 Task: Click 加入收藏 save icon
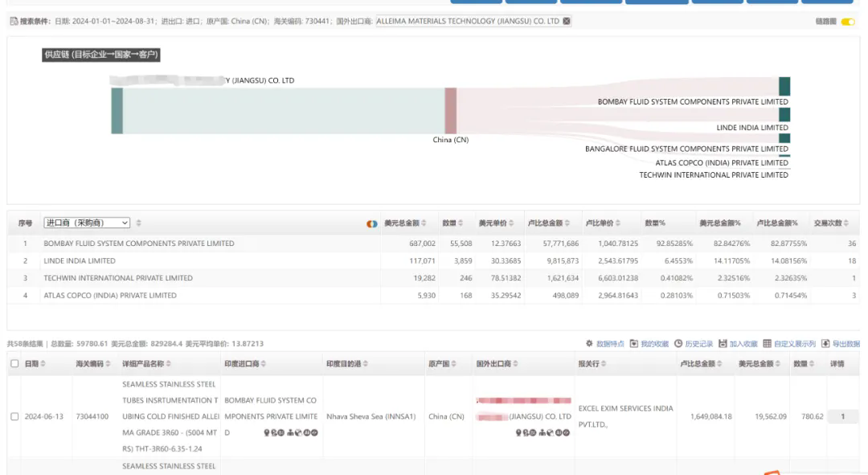(x=723, y=344)
